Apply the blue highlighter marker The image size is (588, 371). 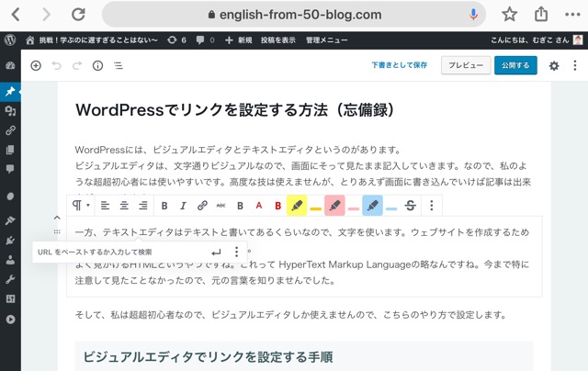point(372,206)
